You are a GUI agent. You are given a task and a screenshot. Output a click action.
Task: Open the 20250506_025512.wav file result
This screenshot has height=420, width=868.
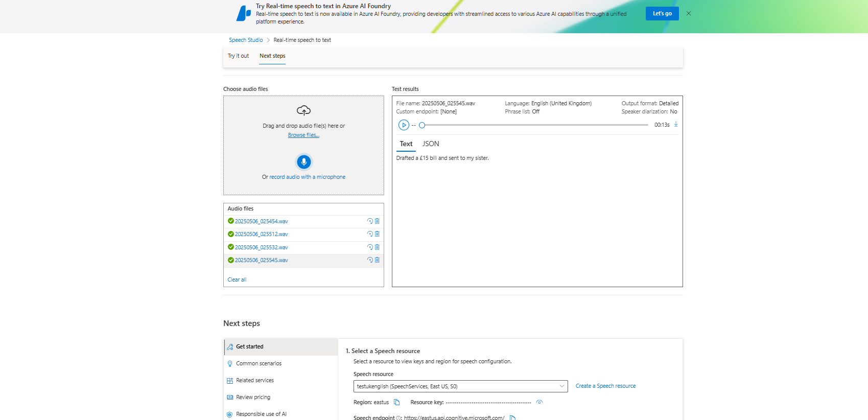tap(261, 234)
